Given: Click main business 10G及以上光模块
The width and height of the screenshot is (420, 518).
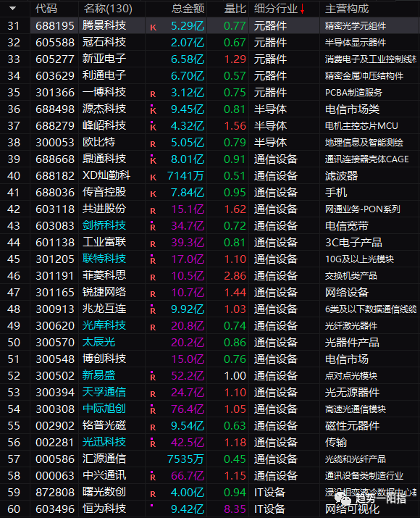Looking at the screenshot, I should coord(359,259).
